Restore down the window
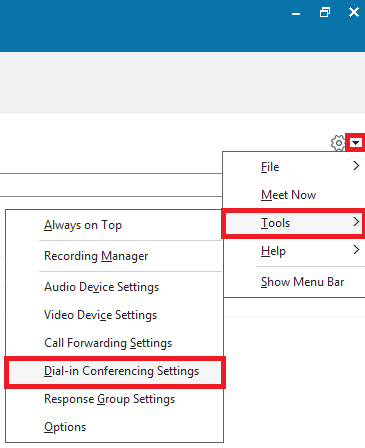The image size is (365, 448). pyautogui.click(x=325, y=13)
